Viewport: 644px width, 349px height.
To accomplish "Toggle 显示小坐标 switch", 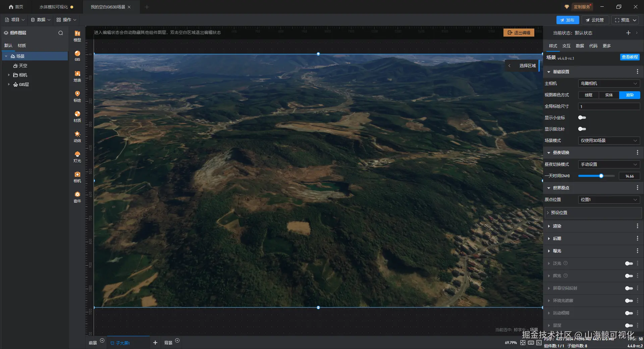I will coord(582,117).
